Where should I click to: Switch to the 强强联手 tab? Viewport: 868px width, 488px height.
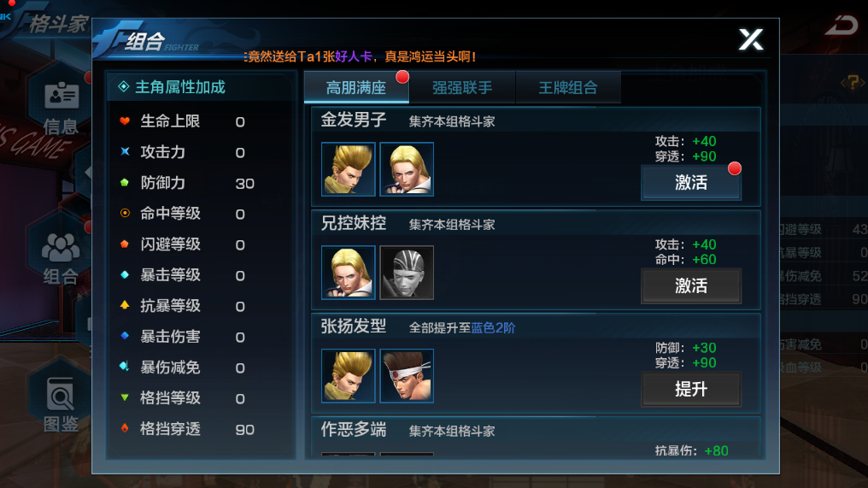click(462, 87)
